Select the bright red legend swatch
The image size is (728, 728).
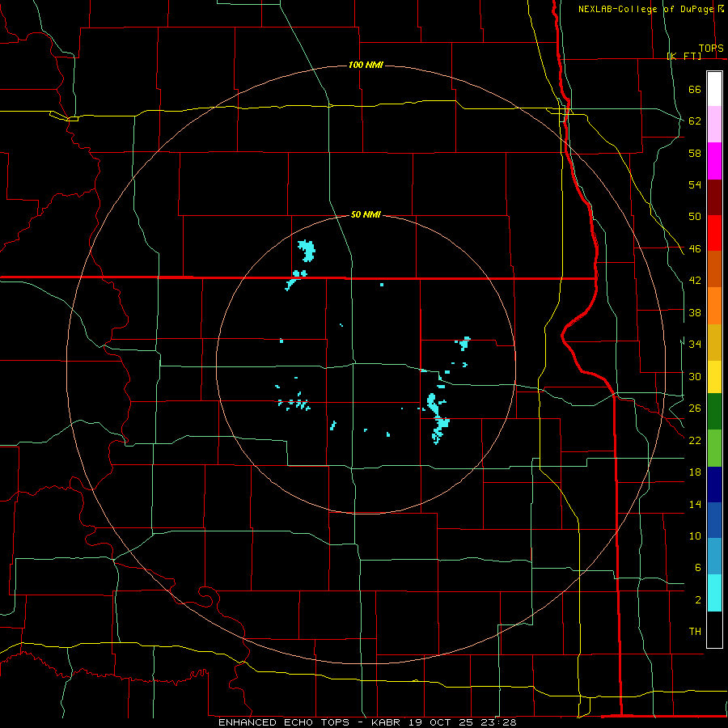coord(714,233)
